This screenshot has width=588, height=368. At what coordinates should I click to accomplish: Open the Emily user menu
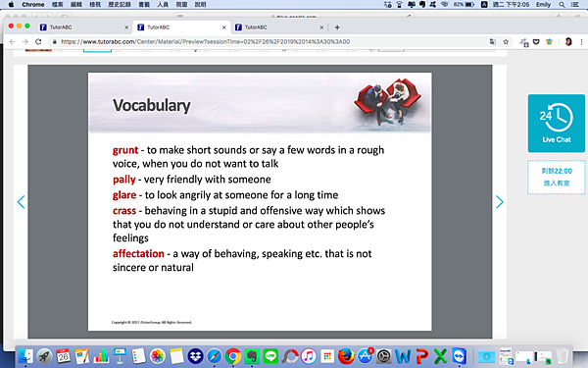tap(543, 5)
